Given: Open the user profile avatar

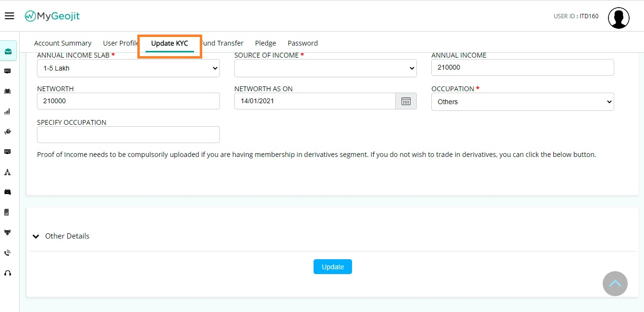Looking at the screenshot, I should click(619, 18).
